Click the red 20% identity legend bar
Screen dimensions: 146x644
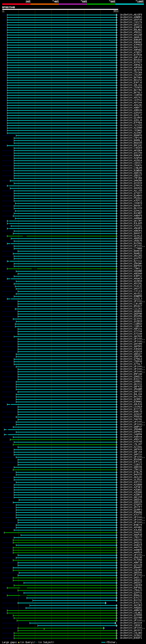click(x=16, y=4)
